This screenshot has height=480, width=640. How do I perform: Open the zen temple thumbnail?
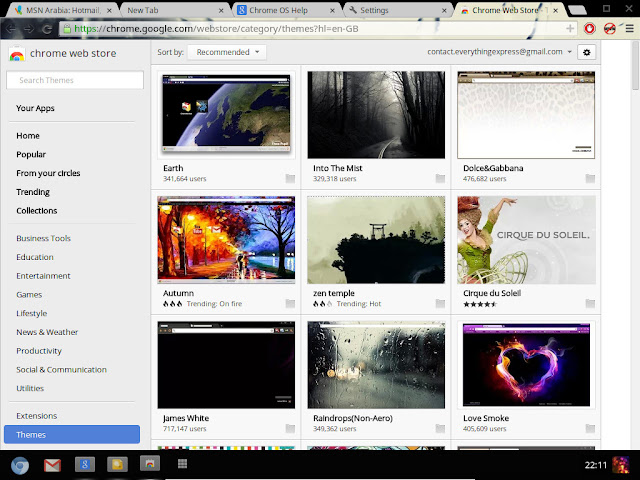point(376,240)
